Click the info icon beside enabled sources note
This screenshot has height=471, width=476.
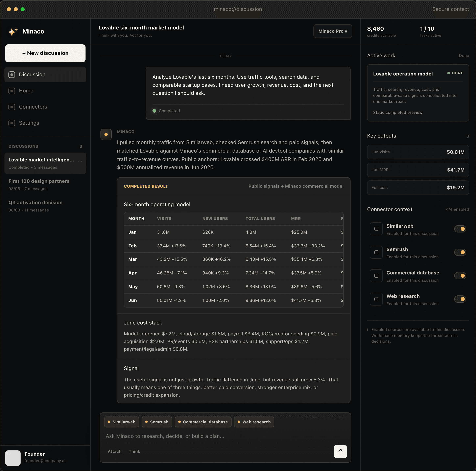point(368,330)
